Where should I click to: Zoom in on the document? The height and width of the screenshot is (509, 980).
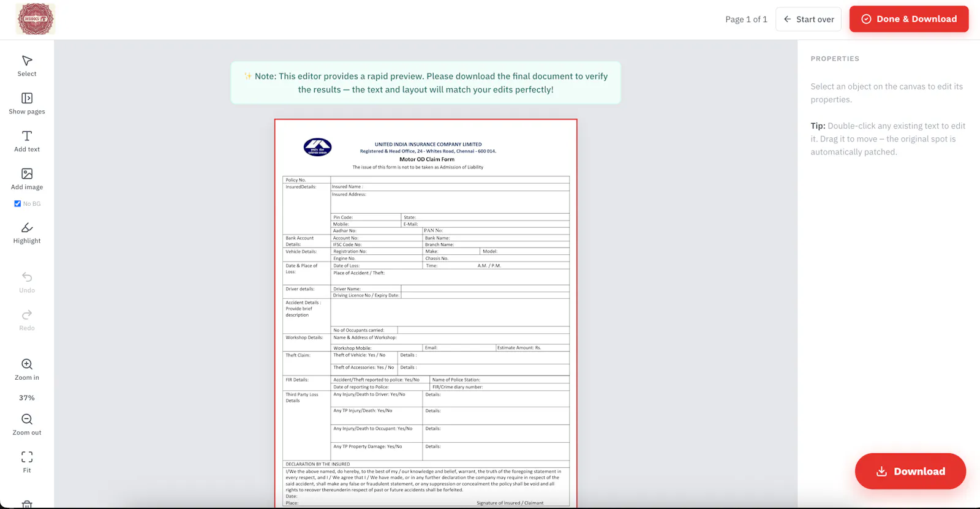coord(27,369)
